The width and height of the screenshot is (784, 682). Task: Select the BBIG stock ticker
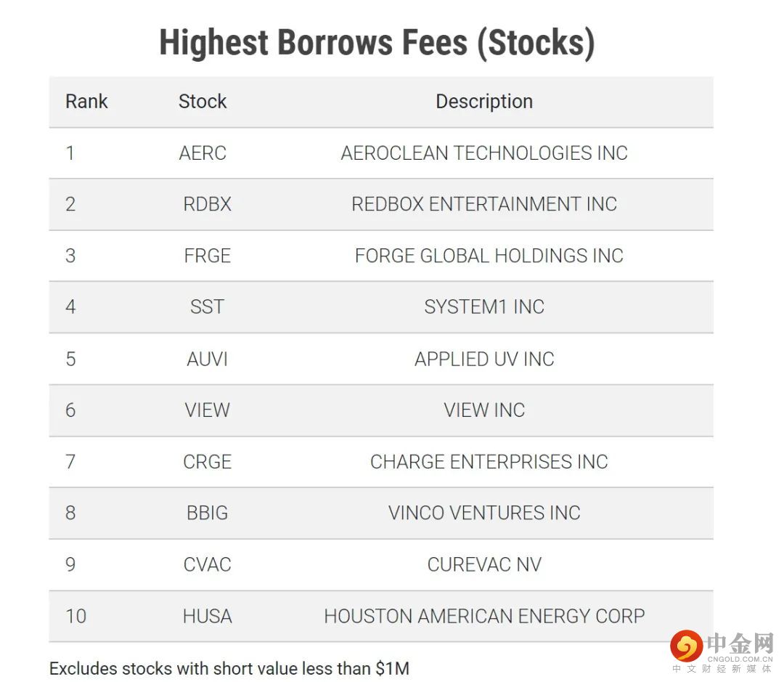click(x=207, y=513)
